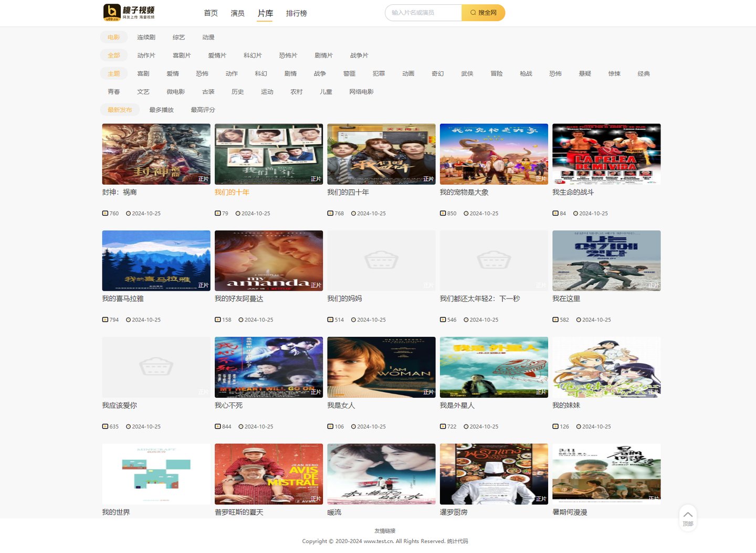756x553 pixels.
Task: Choose the 青春 theme filter
Action: [x=114, y=92]
